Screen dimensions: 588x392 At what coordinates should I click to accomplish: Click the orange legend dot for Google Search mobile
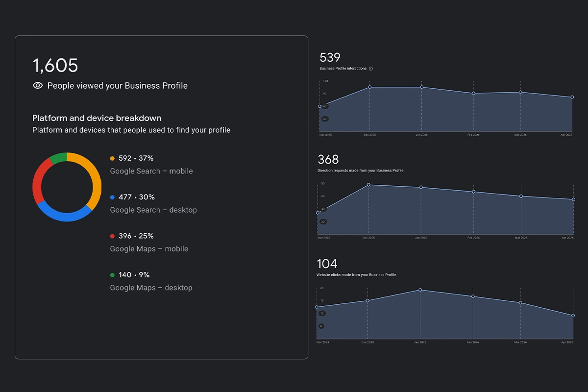(112, 158)
